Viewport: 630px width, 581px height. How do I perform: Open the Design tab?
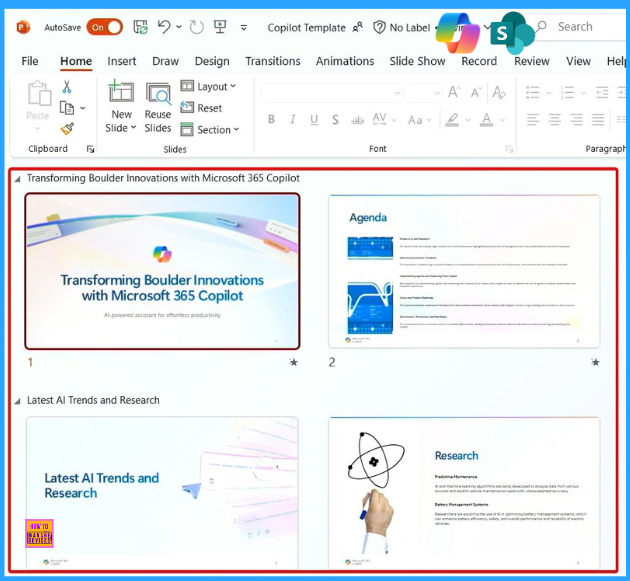coord(212,61)
